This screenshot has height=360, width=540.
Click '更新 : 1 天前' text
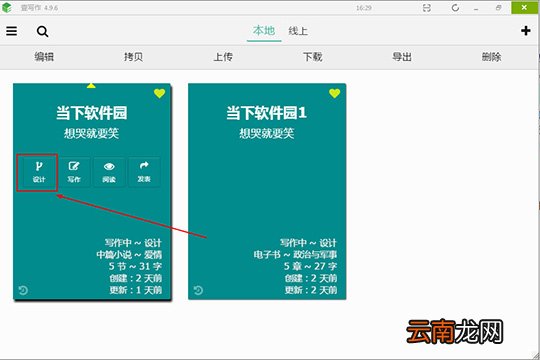coord(136,290)
